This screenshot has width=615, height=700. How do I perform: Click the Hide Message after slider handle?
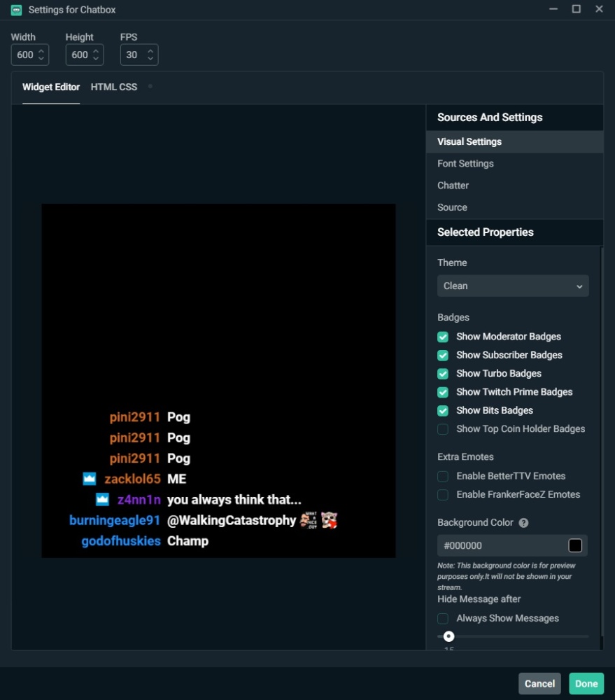point(449,636)
